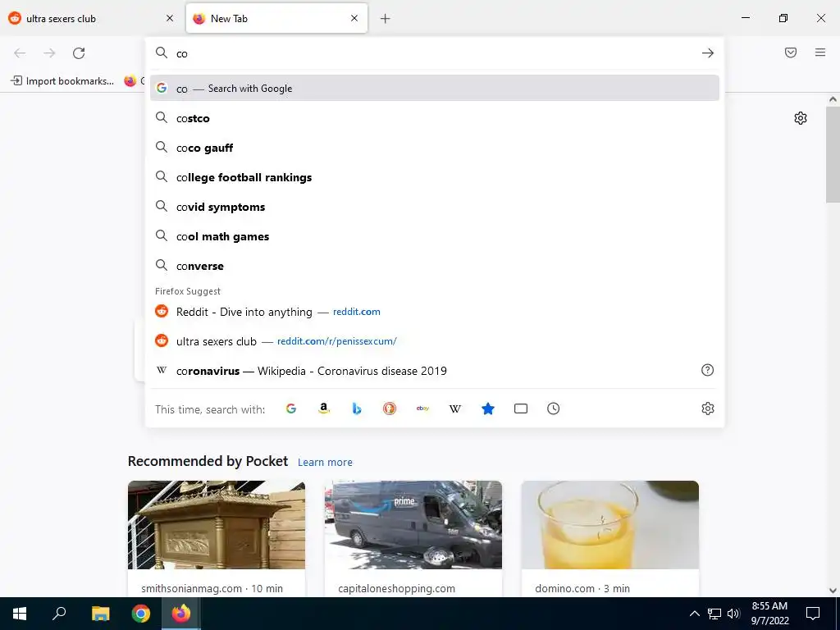Personalize new tab with gear icon
The width and height of the screenshot is (840, 630).
tap(801, 118)
